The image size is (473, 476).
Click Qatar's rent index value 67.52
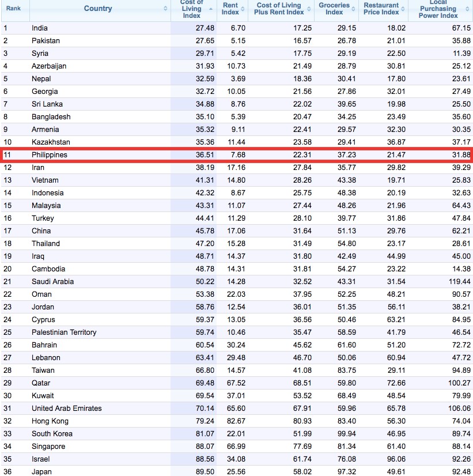click(236, 383)
